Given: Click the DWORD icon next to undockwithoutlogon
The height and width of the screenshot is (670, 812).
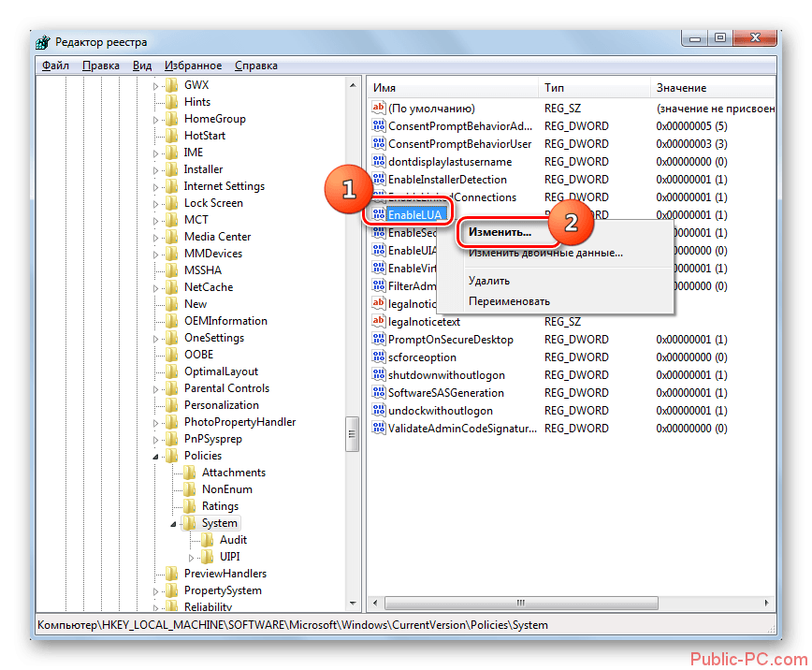Looking at the screenshot, I should [x=379, y=411].
